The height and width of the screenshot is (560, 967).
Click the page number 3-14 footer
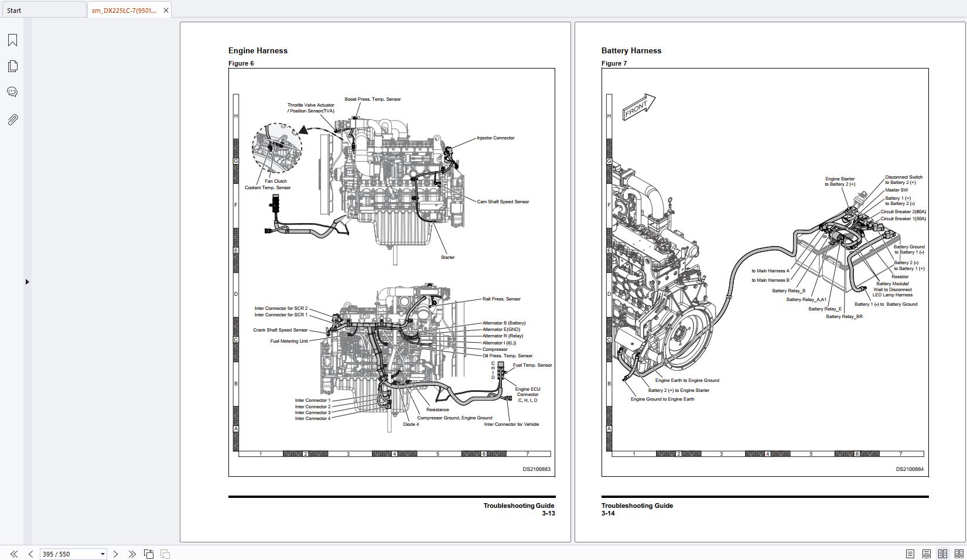coord(608,513)
